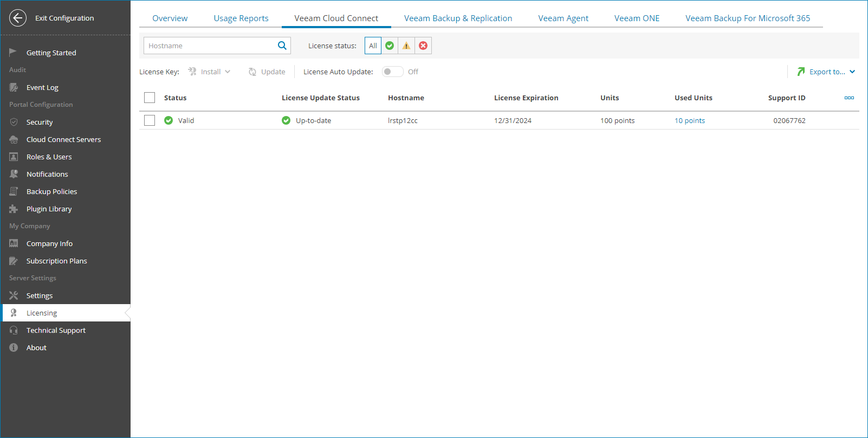The image size is (868, 438).
Task: Click the 10 points used units link
Action: pyautogui.click(x=690, y=120)
